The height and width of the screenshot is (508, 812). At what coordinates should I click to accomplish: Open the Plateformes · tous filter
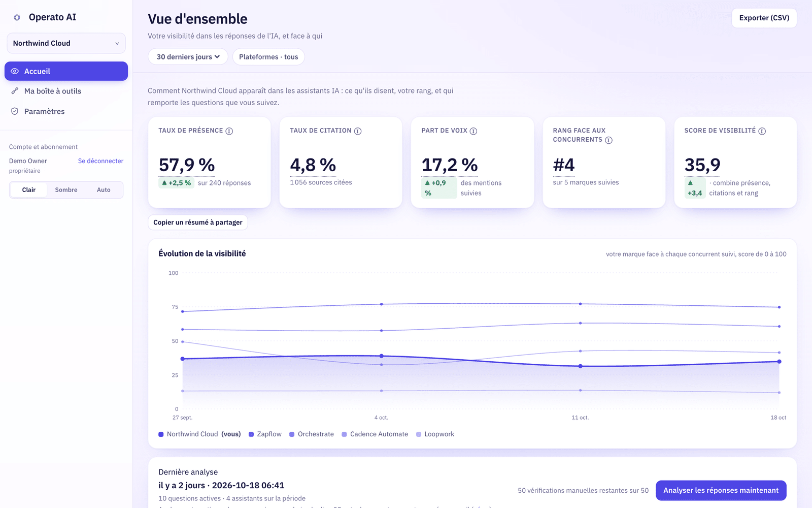(x=268, y=57)
